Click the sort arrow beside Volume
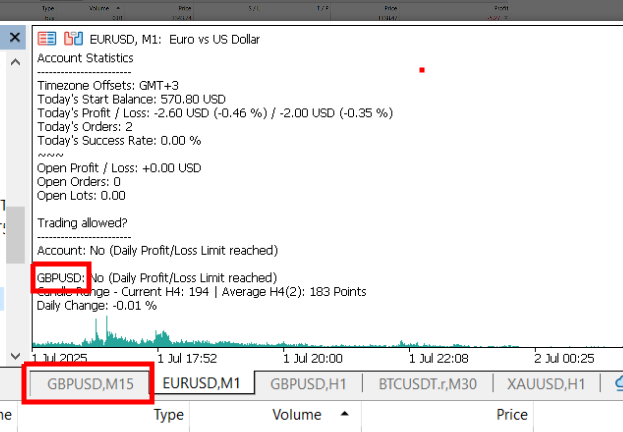The width and height of the screenshot is (623, 432). [344, 414]
